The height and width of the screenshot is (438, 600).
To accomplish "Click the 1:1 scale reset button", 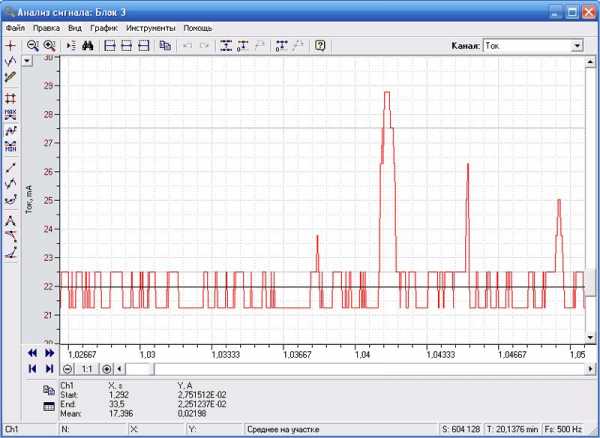I will pyautogui.click(x=87, y=369).
